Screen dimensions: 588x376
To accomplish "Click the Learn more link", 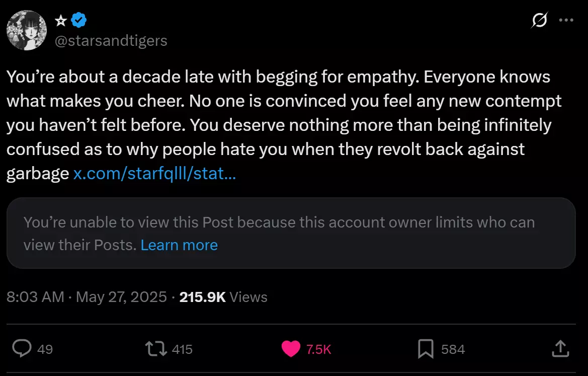I will coord(179,245).
